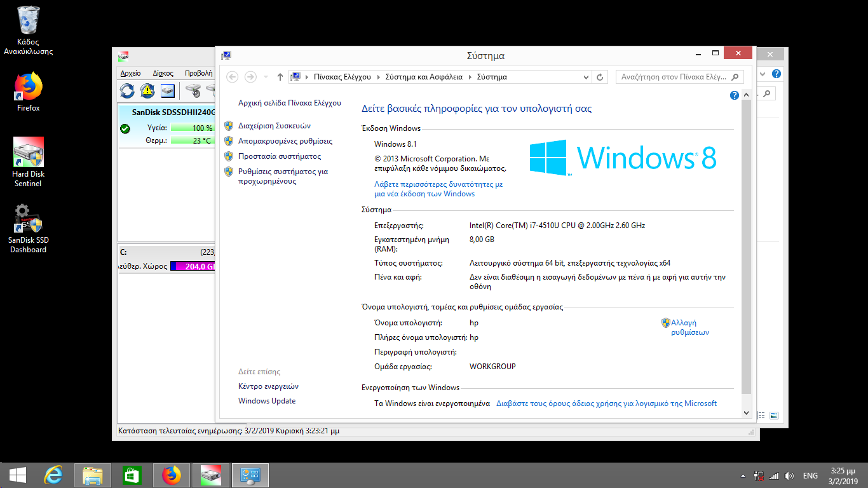Click the Forward arrow in System window

250,77
